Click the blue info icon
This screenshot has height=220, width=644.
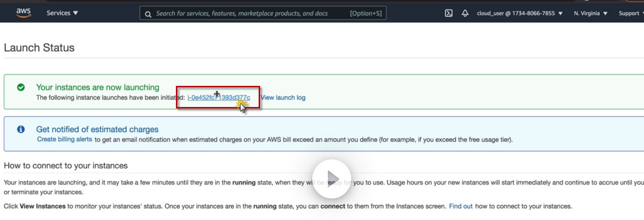pos(21,129)
